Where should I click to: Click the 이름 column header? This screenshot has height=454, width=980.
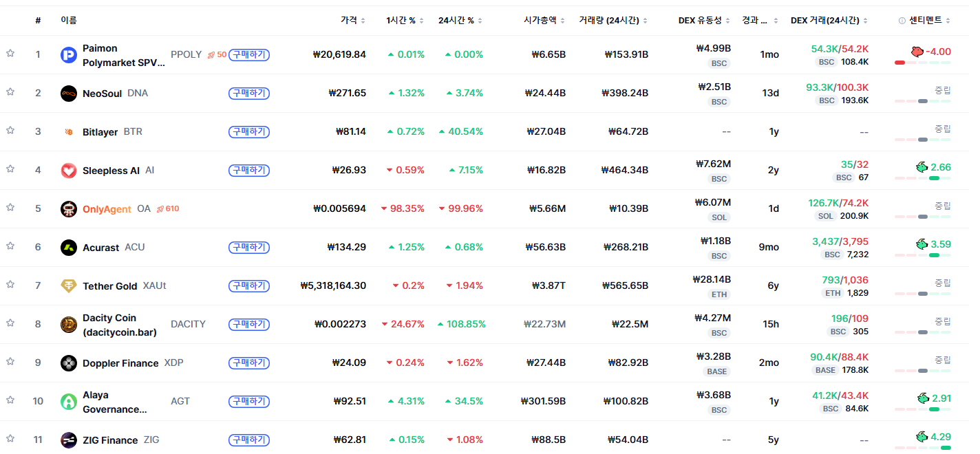[x=69, y=21]
